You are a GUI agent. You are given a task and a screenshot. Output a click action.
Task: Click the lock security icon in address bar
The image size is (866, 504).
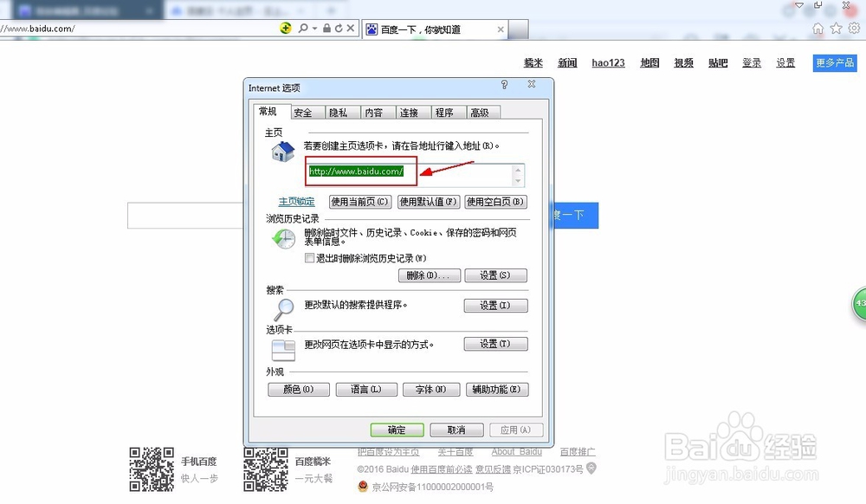pos(327,29)
